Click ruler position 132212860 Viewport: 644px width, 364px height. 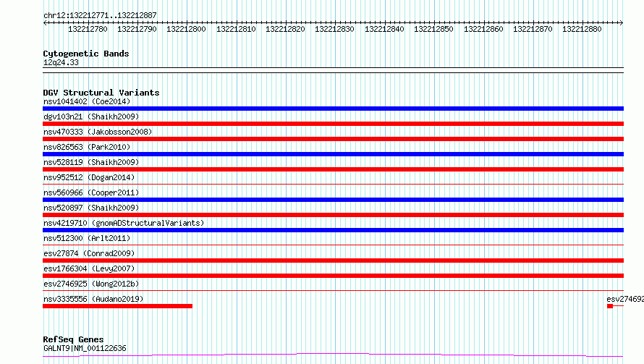click(x=483, y=29)
